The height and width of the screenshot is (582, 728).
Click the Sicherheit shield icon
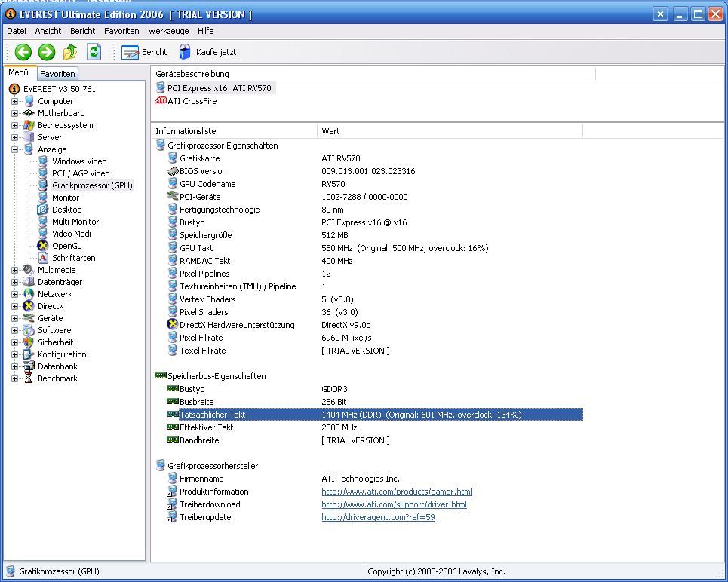click(29, 342)
